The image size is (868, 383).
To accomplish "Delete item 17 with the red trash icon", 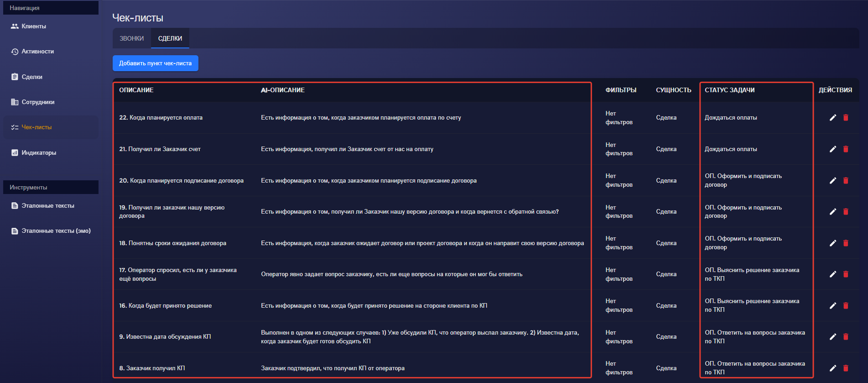I will pos(846,274).
